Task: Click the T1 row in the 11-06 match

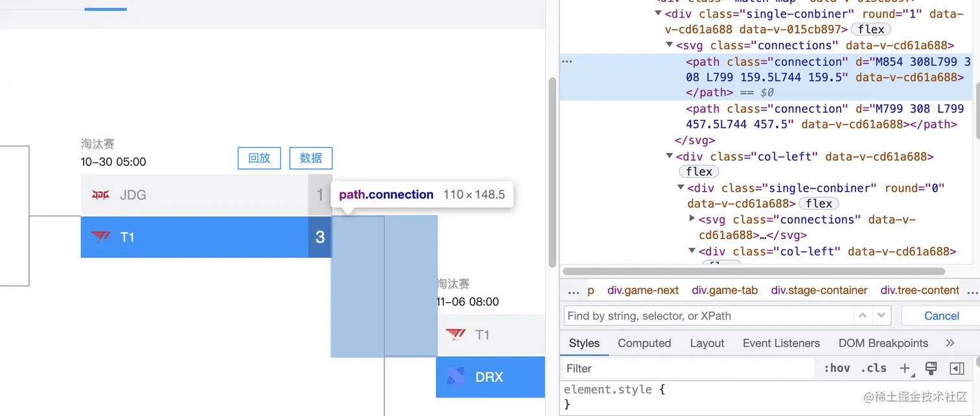Action: pos(491,335)
